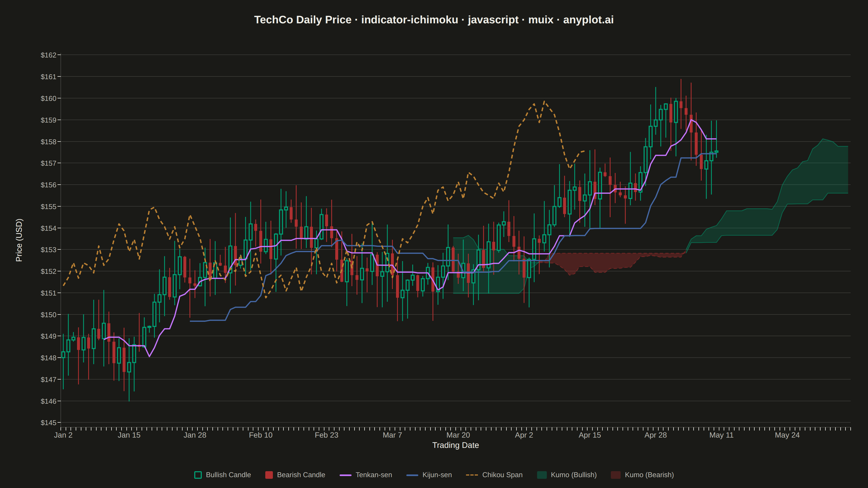Viewport: 868px width, 488px height.
Task: Click the $156 y-axis label
Action: pyautogui.click(x=49, y=185)
